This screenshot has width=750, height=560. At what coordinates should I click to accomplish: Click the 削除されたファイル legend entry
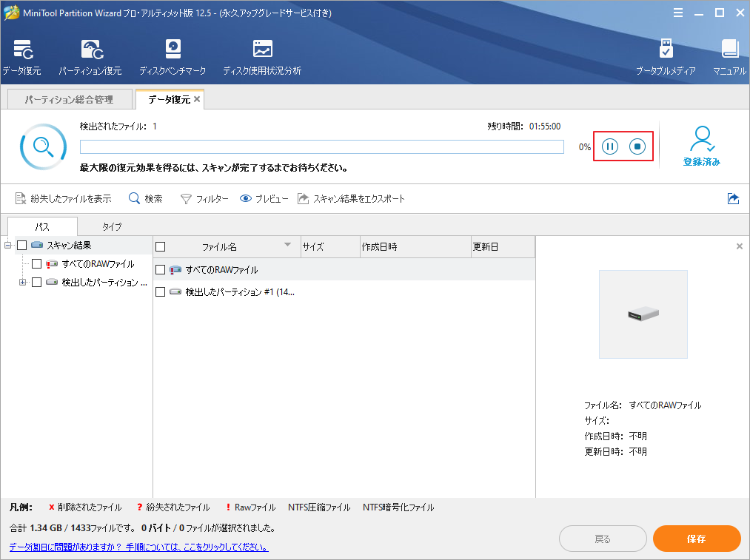(x=85, y=507)
